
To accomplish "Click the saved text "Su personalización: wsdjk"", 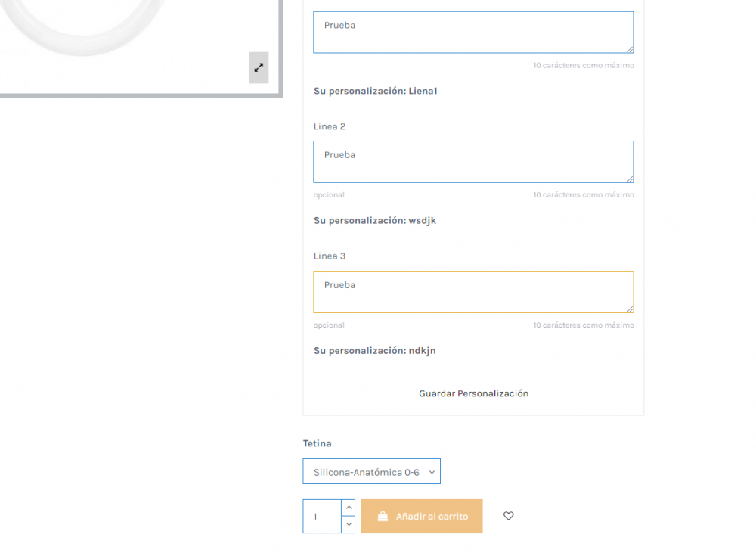I will [375, 221].
